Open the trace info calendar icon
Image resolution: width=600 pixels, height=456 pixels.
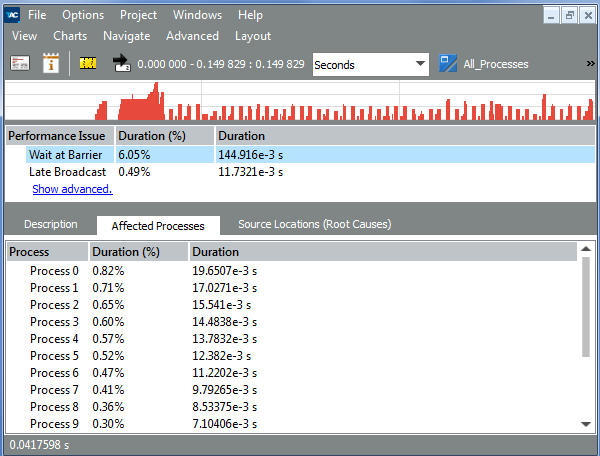click(51, 63)
